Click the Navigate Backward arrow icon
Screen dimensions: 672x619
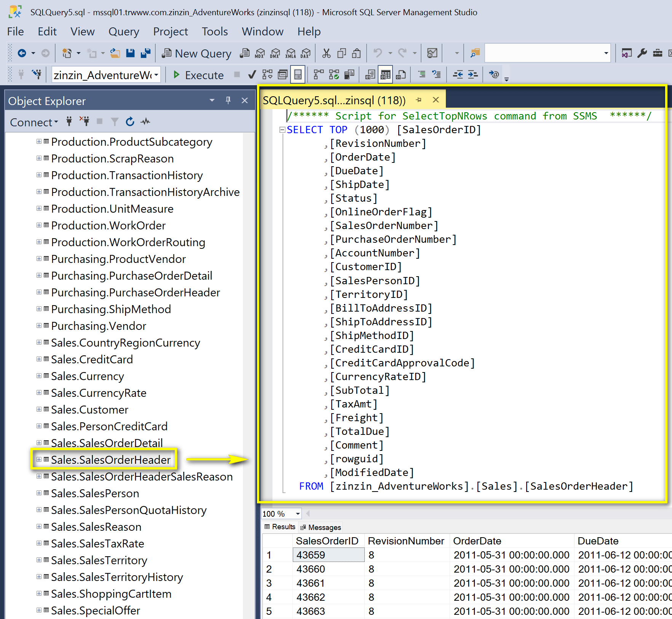22,53
